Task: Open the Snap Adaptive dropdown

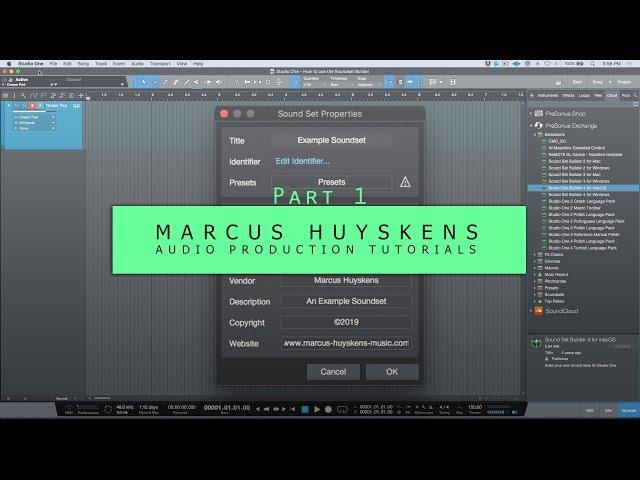Action: (x=367, y=84)
